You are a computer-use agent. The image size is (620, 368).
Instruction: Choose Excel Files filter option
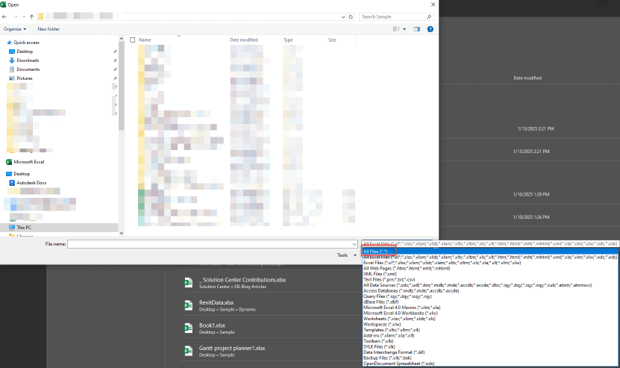pos(490,262)
